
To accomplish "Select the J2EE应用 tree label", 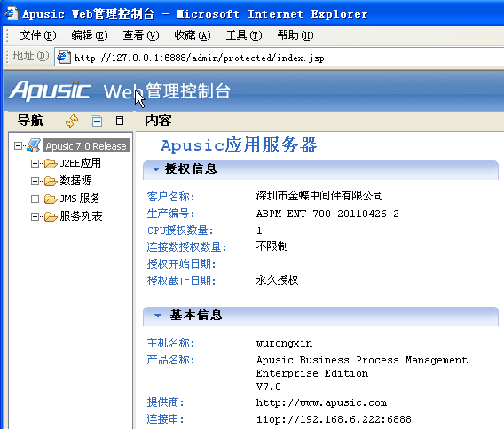I will pos(81,163).
